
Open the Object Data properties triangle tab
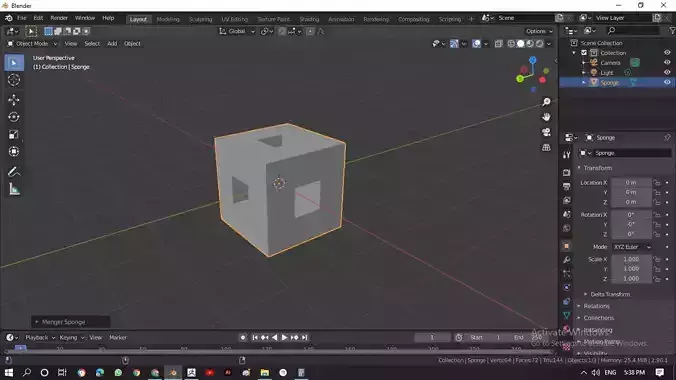pyautogui.click(x=566, y=315)
